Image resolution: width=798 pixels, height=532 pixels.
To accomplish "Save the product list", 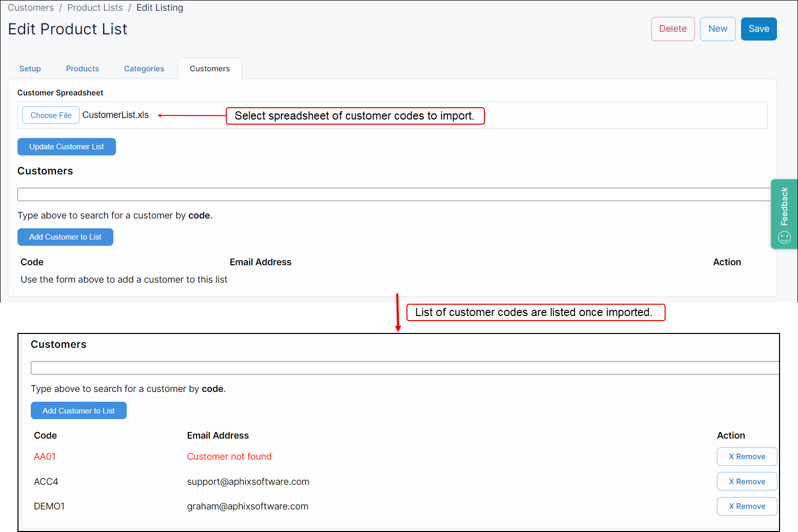I will [x=758, y=29].
